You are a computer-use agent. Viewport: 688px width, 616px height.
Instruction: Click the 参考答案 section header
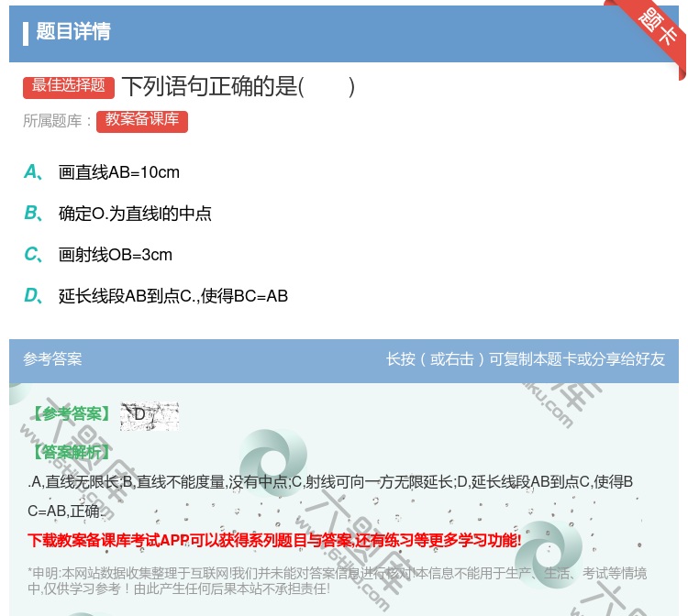click(52, 359)
